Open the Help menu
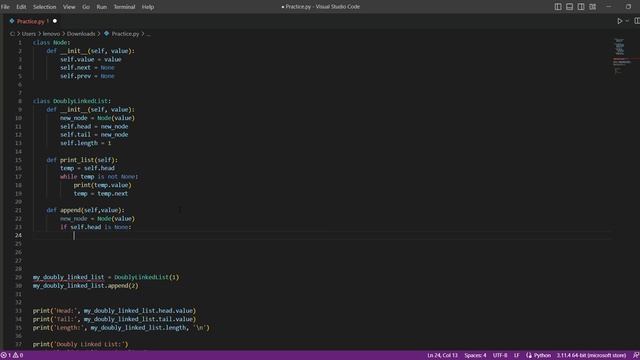 point(148,7)
